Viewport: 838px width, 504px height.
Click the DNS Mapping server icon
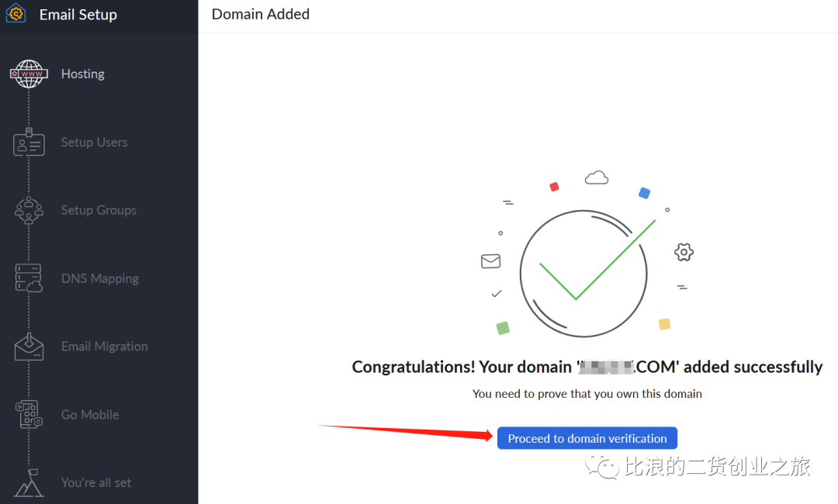[x=29, y=278]
